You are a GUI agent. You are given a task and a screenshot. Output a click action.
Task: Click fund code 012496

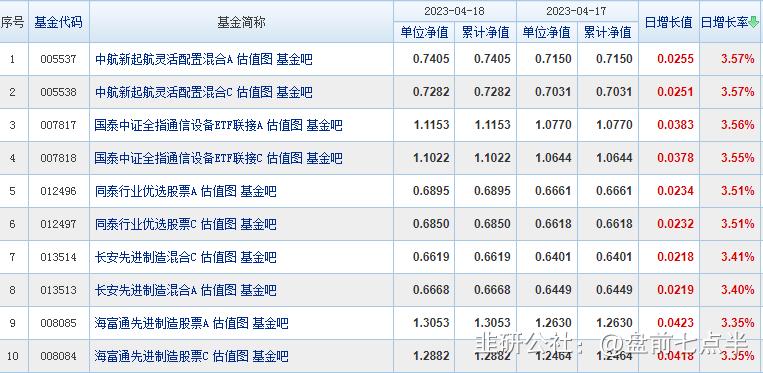click(x=58, y=191)
